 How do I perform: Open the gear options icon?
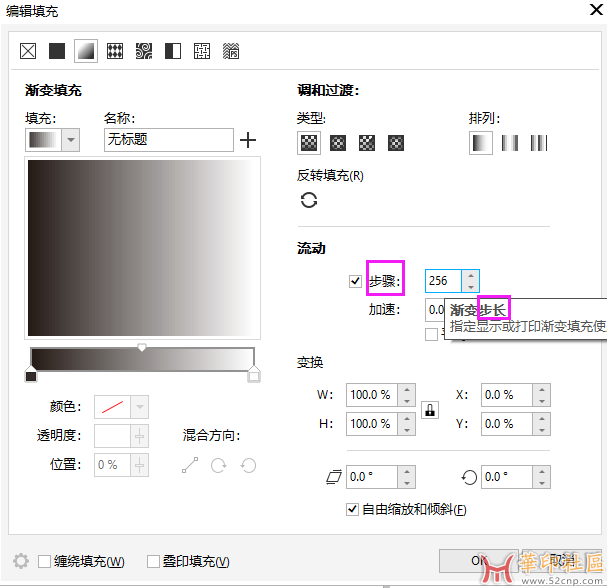21,561
